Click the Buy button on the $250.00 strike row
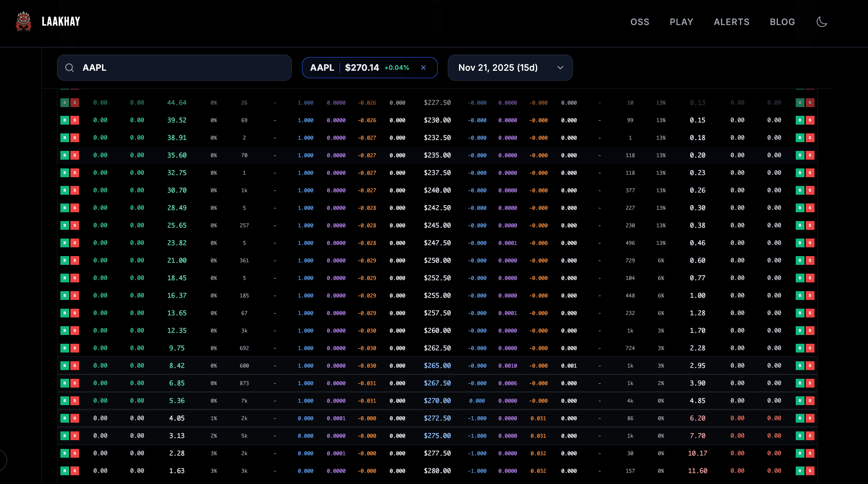The width and height of the screenshot is (868, 484). 64,260
